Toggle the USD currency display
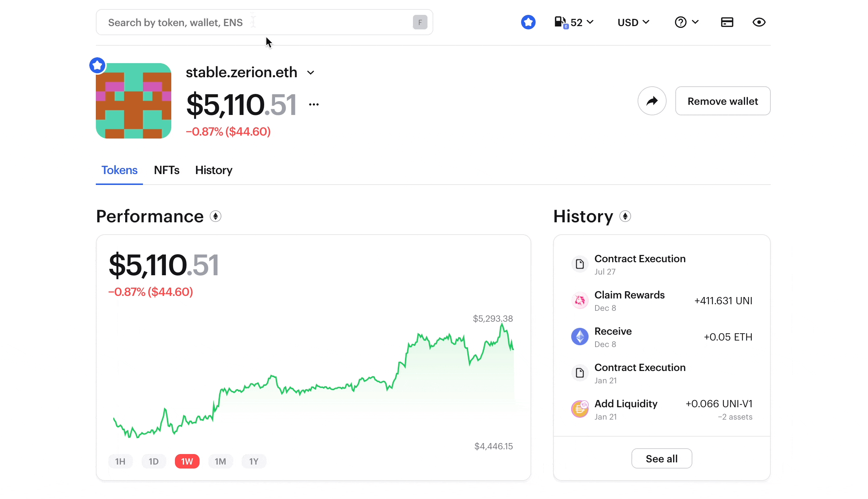The image size is (868, 499). pyautogui.click(x=634, y=22)
